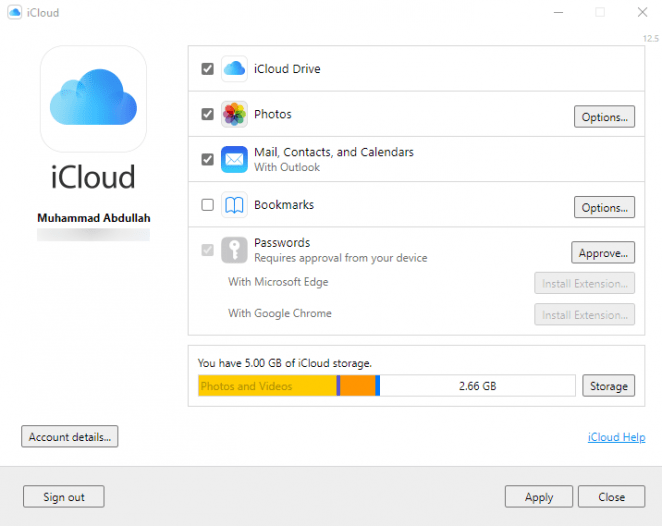The image size is (662, 526).
Task: Click the 'Passwords' label text
Action: click(x=282, y=243)
